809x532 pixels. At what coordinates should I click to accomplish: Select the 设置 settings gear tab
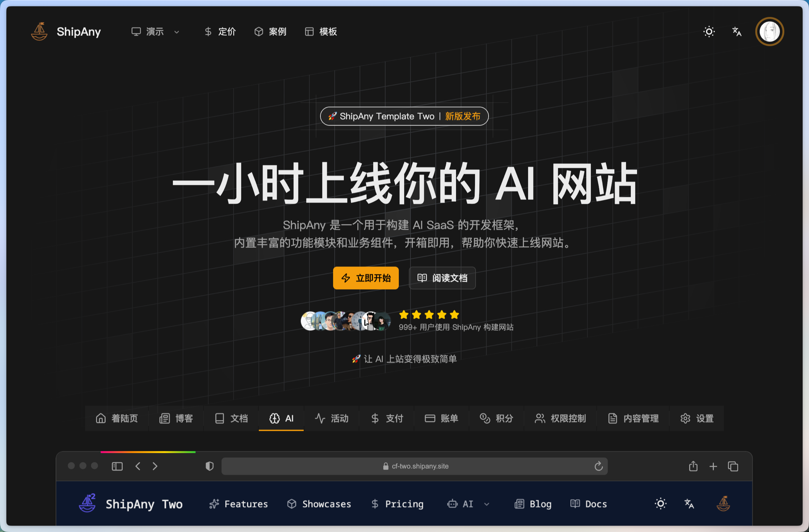click(x=697, y=418)
